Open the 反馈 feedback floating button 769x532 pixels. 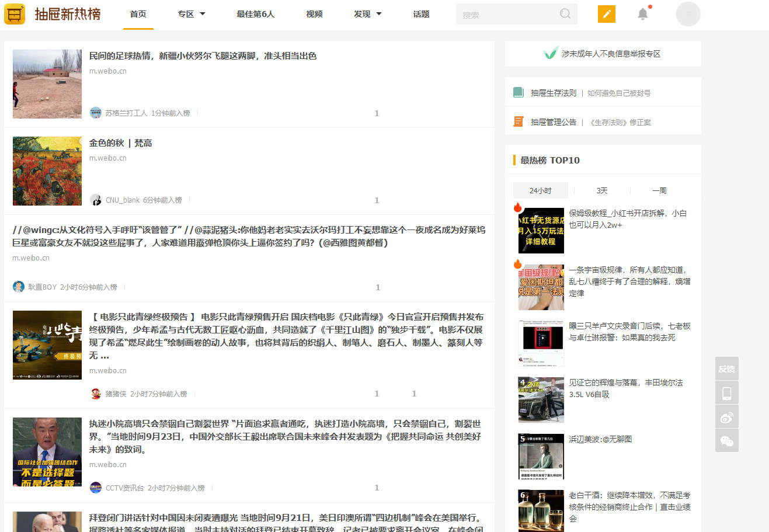(x=726, y=368)
